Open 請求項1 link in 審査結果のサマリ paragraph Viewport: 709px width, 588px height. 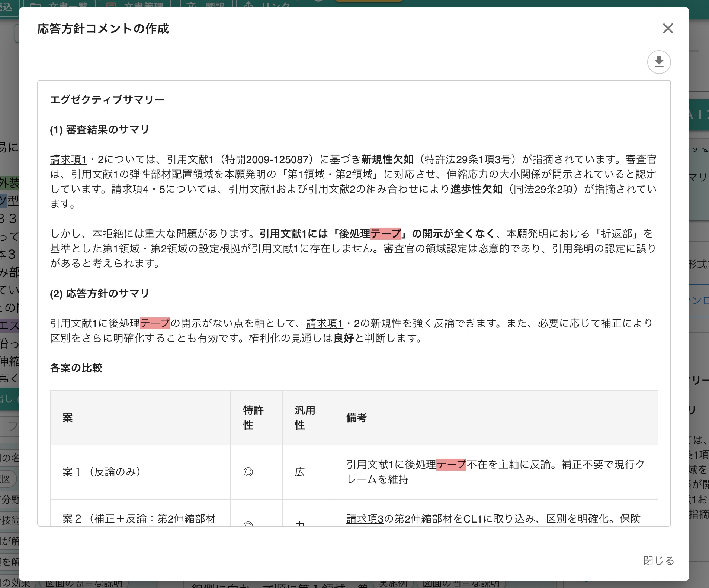coord(68,159)
